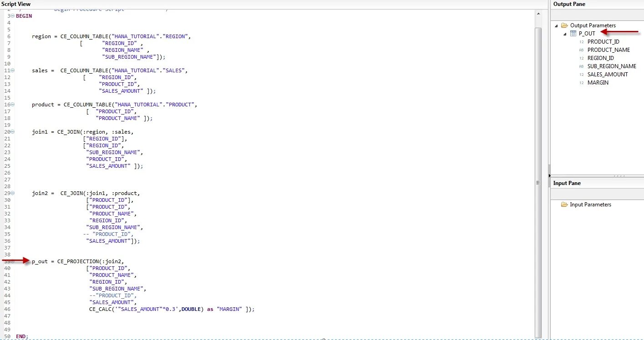The width and height of the screenshot is (644, 340).
Task: Click the P_OUT table icon
Action: coord(573,33)
